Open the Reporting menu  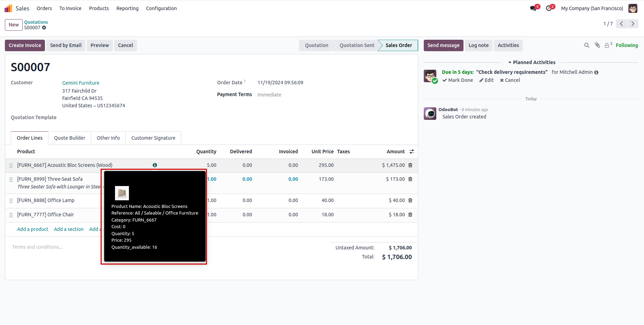[128, 8]
